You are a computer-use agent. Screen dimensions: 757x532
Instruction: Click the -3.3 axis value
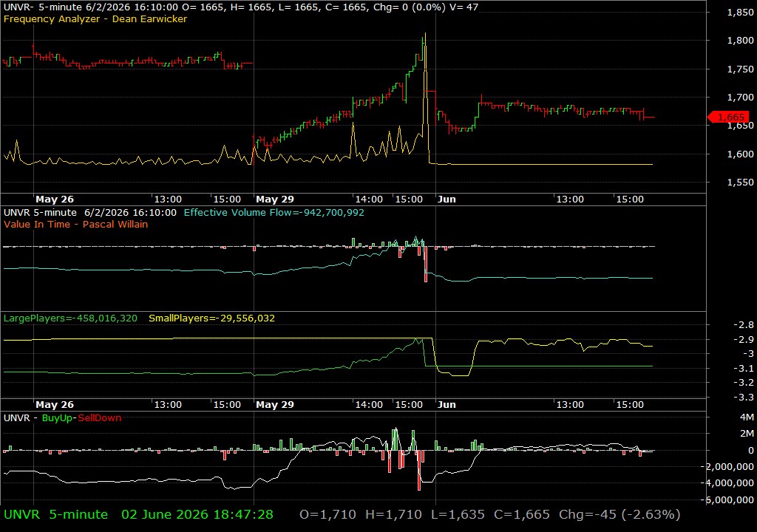(744, 398)
